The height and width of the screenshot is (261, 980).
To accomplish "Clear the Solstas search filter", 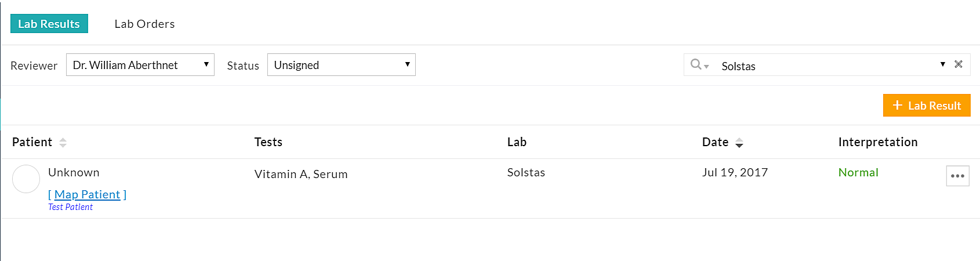I will point(959,64).
